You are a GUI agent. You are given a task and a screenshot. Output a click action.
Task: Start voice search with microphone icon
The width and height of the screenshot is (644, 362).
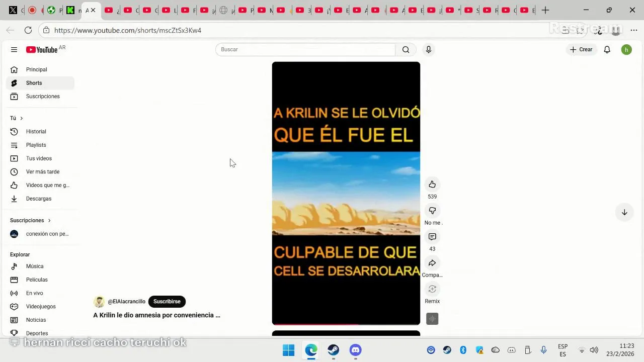[x=429, y=49]
